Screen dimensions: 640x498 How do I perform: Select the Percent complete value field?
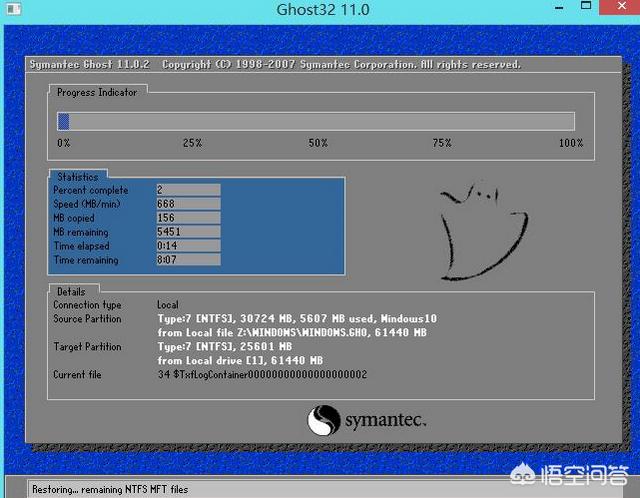point(188,190)
